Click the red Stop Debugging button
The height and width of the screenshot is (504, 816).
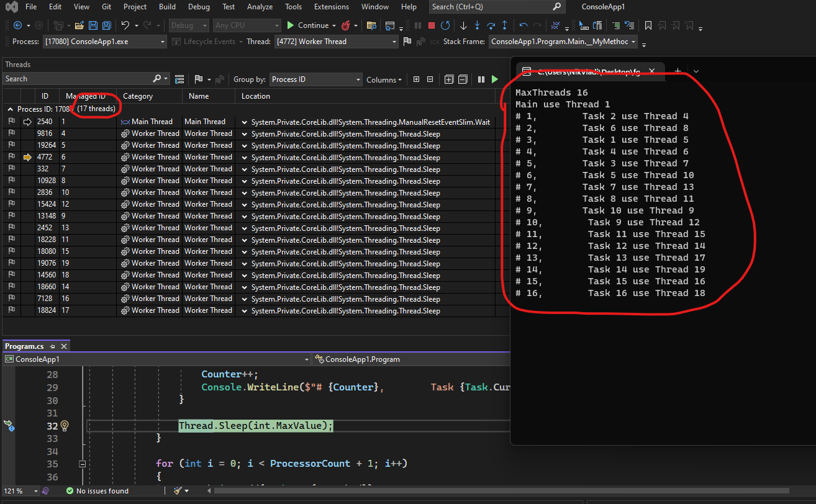[x=431, y=25]
